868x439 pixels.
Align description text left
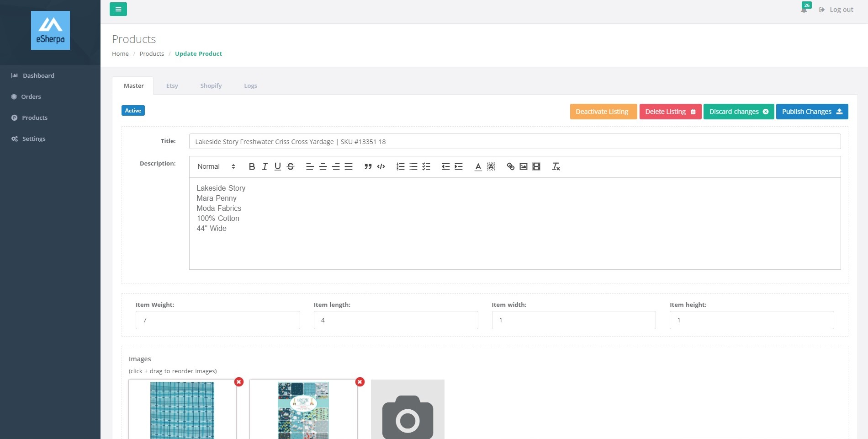coord(310,166)
